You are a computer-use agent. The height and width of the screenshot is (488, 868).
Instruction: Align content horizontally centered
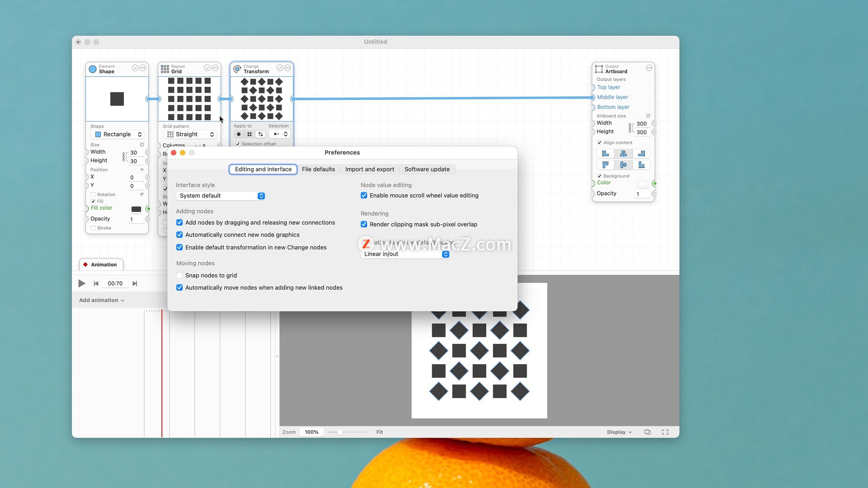click(x=623, y=154)
